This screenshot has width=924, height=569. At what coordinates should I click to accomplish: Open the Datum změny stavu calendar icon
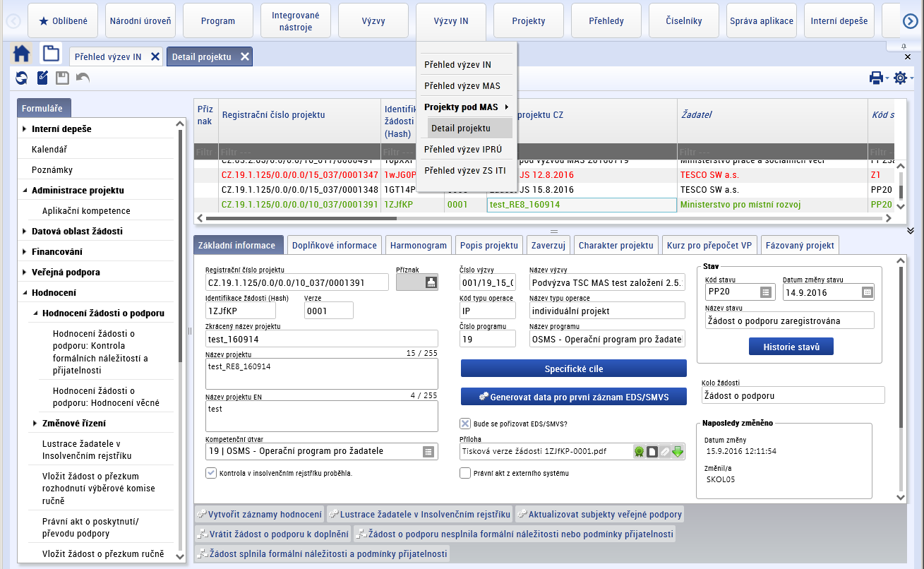click(x=867, y=292)
